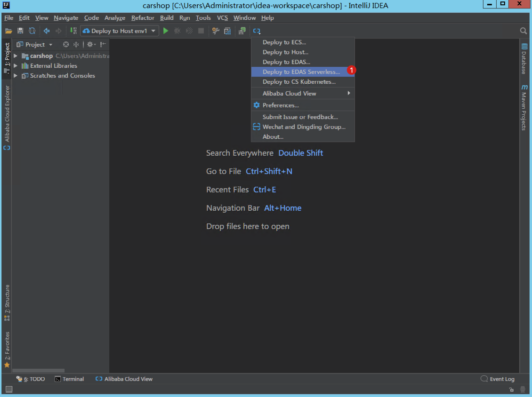Open the View menu

click(42, 18)
